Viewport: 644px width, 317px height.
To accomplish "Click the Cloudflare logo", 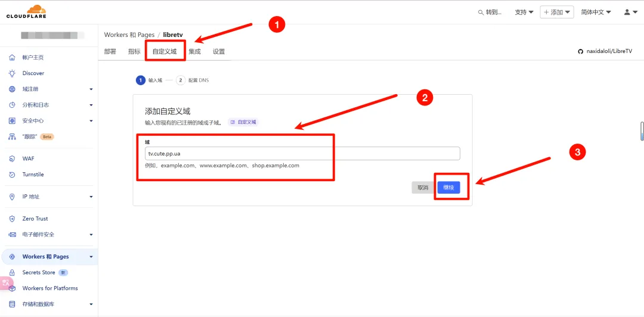I will click(26, 11).
